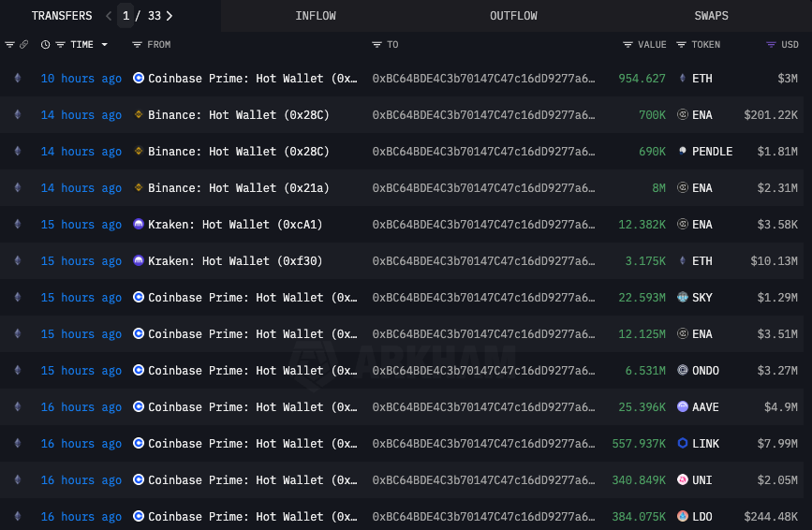This screenshot has height=530, width=812.
Task: Click the PENDLE token icon
Action: pos(683,152)
